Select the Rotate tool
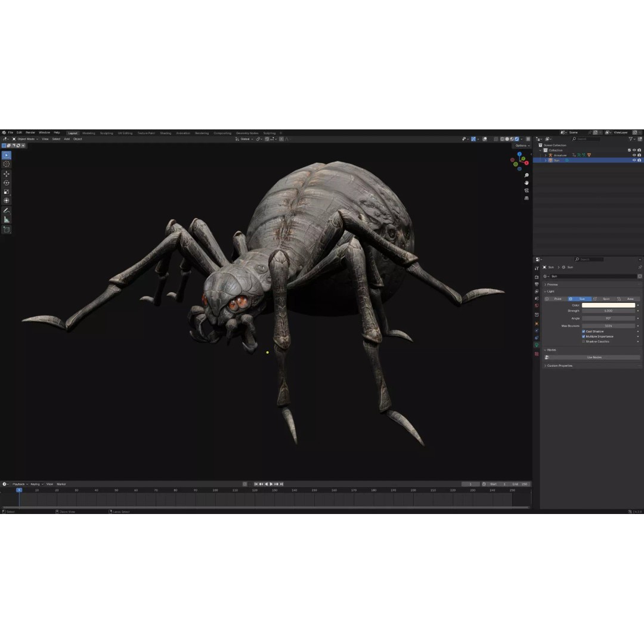Screen dimensions: 644x644 (x=7, y=183)
